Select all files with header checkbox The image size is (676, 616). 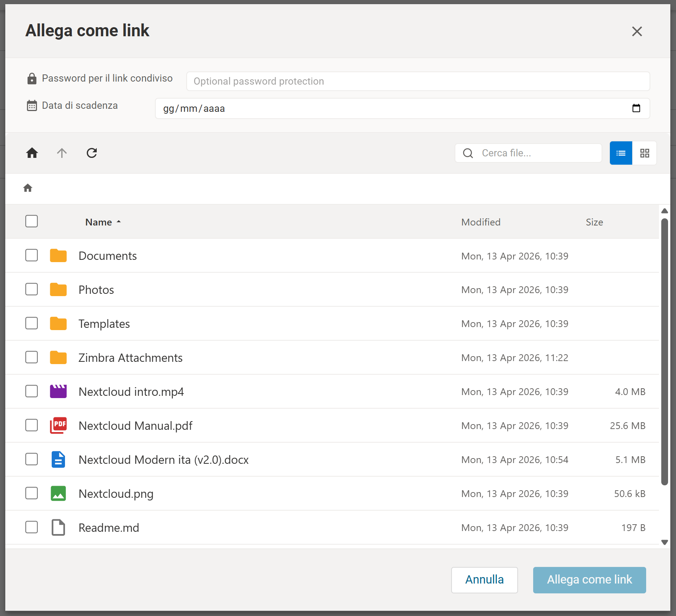point(32,221)
